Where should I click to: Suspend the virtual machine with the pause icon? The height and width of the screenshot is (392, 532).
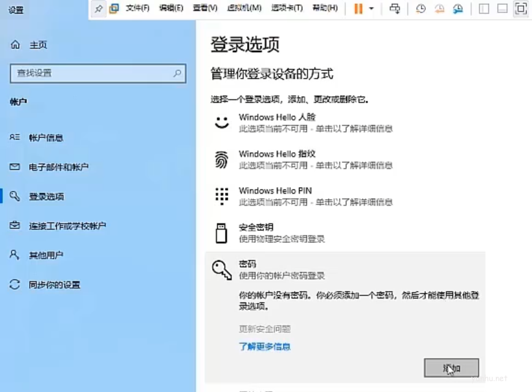click(x=357, y=9)
